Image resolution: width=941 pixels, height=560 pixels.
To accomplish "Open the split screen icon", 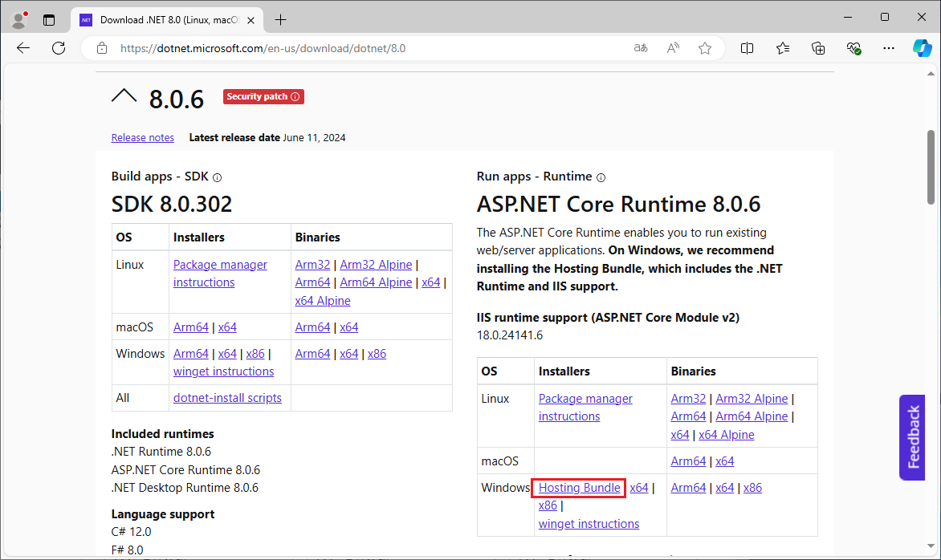I will (748, 48).
